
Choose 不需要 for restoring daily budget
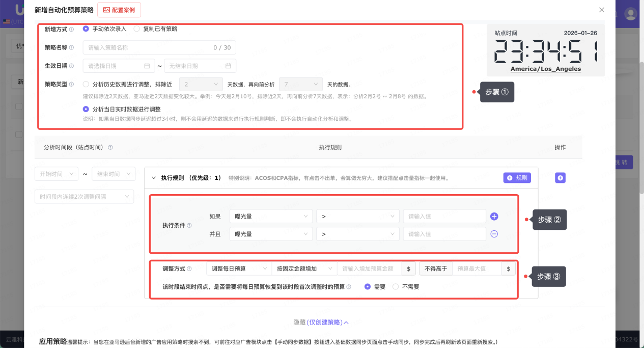[x=396, y=286]
